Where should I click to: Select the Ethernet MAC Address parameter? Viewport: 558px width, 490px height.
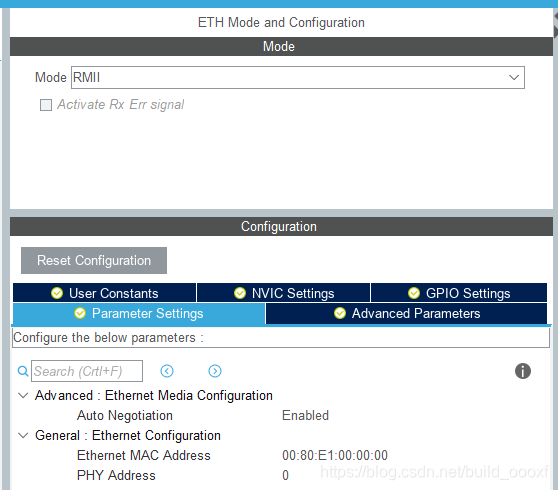pos(144,455)
